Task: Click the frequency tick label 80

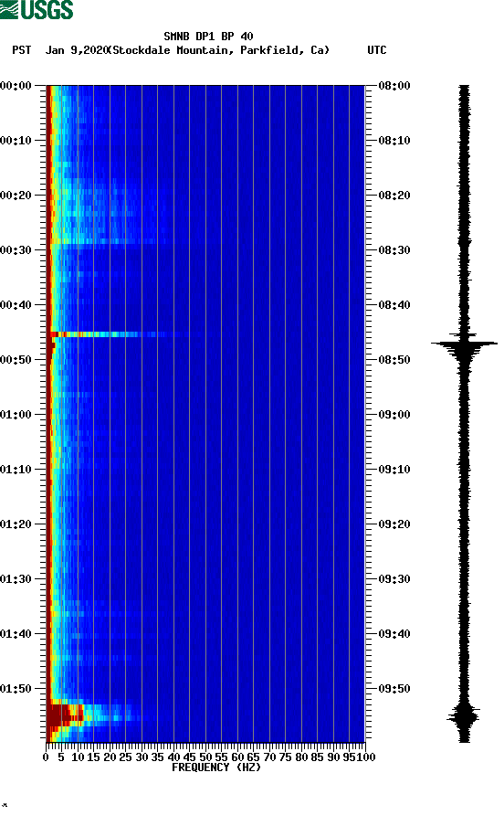Action: (x=301, y=757)
